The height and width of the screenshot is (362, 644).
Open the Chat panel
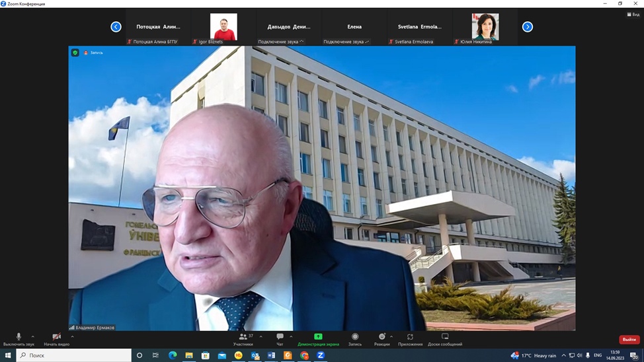(280, 337)
